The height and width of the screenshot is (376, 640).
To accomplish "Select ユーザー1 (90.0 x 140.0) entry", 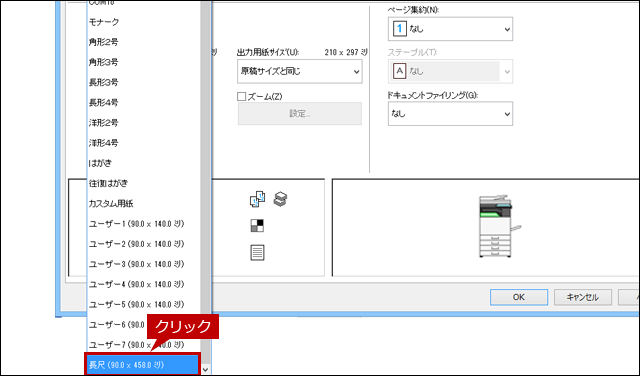I will coord(144,224).
